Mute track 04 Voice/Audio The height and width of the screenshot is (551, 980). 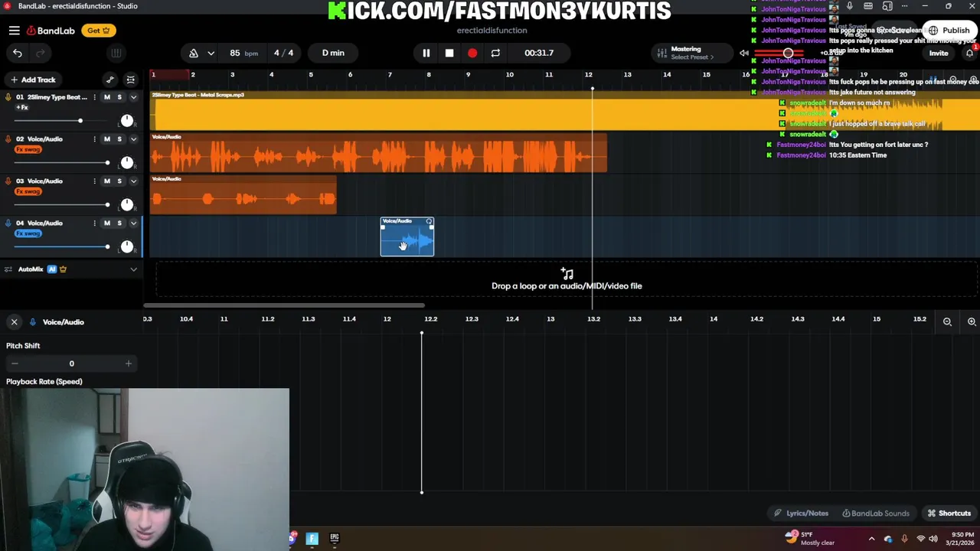click(107, 223)
